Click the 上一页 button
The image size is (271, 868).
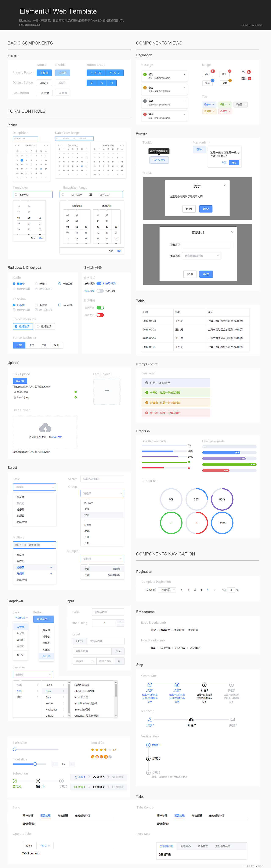96,73
